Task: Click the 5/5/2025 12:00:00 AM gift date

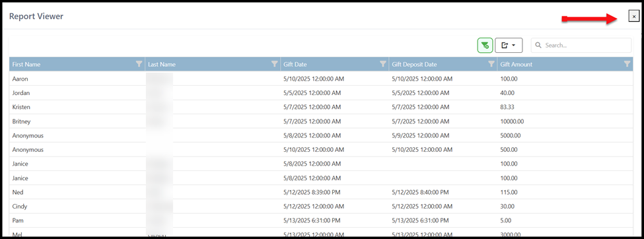Action: click(x=312, y=93)
